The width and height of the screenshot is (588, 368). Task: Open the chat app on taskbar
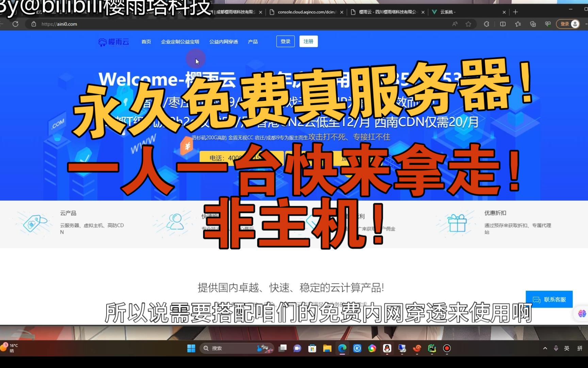pyautogui.click(x=297, y=348)
